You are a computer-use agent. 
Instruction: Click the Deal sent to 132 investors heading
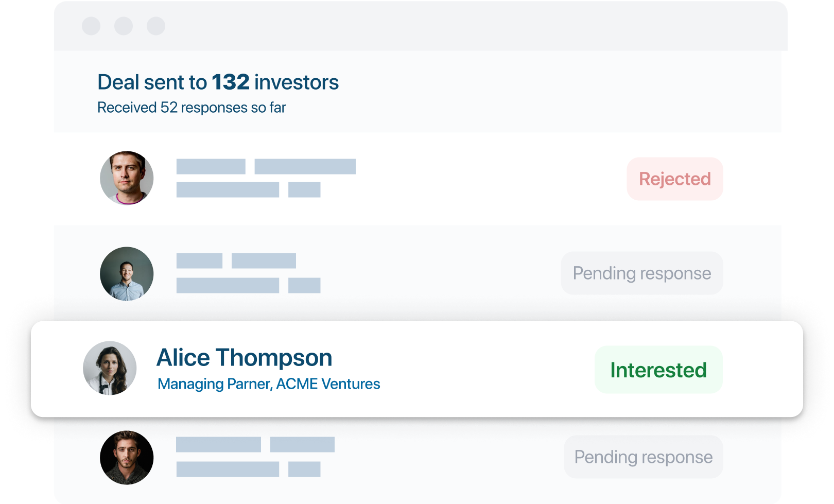click(218, 82)
